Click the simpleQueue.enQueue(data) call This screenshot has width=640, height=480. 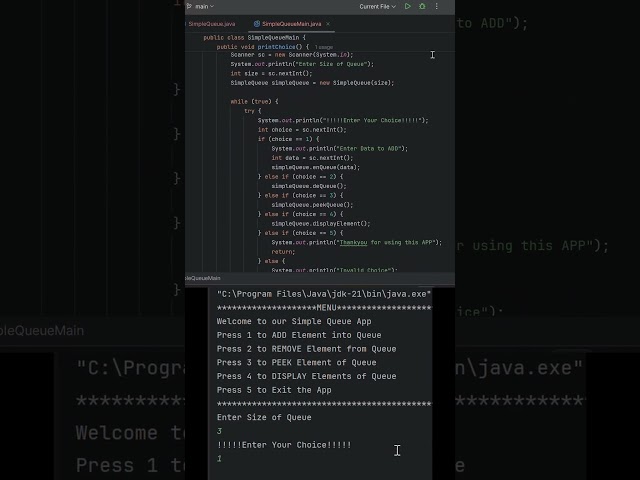point(316,167)
